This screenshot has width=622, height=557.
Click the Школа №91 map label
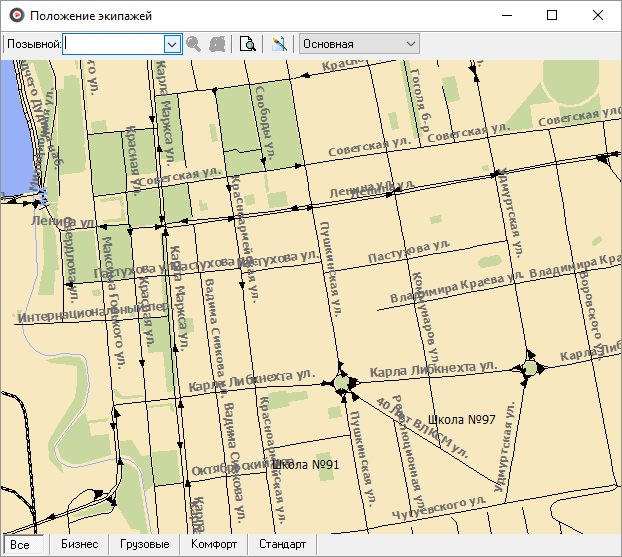click(306, 464)
